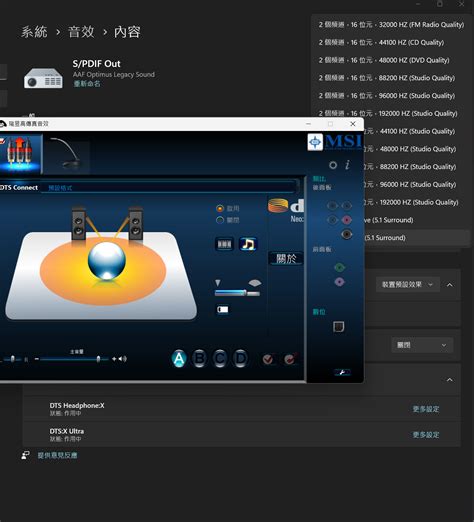This screenshot has width=474, height=522.
Task: Select preset A button
Action: tap(179, 359)
